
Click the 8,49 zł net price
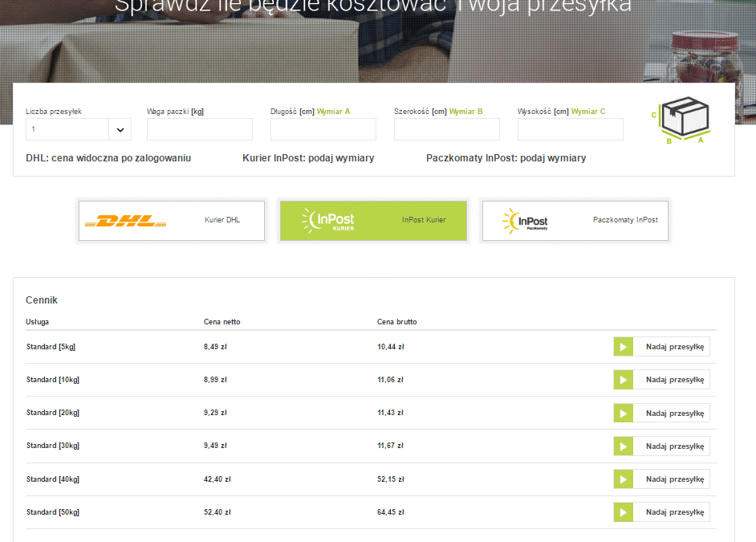tap(215, 347)
